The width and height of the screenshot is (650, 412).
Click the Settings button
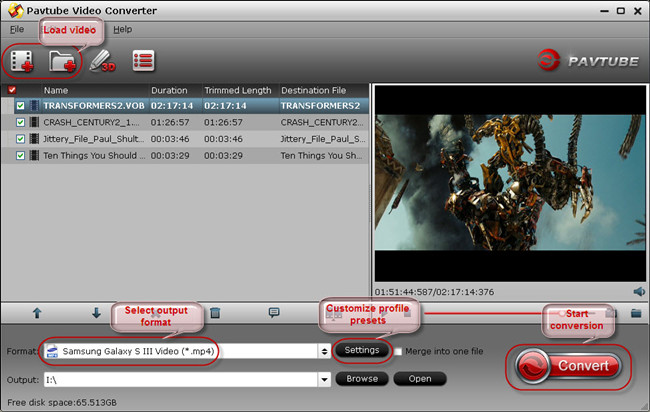coord(361,350)
